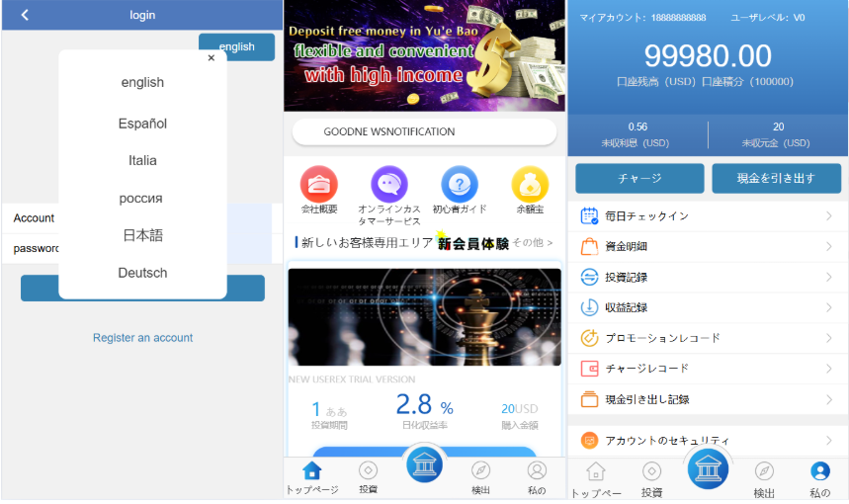Open the 会社概要 red briefcase icon
The height and width of the screenshot is (504, 849).
[319, 184]
